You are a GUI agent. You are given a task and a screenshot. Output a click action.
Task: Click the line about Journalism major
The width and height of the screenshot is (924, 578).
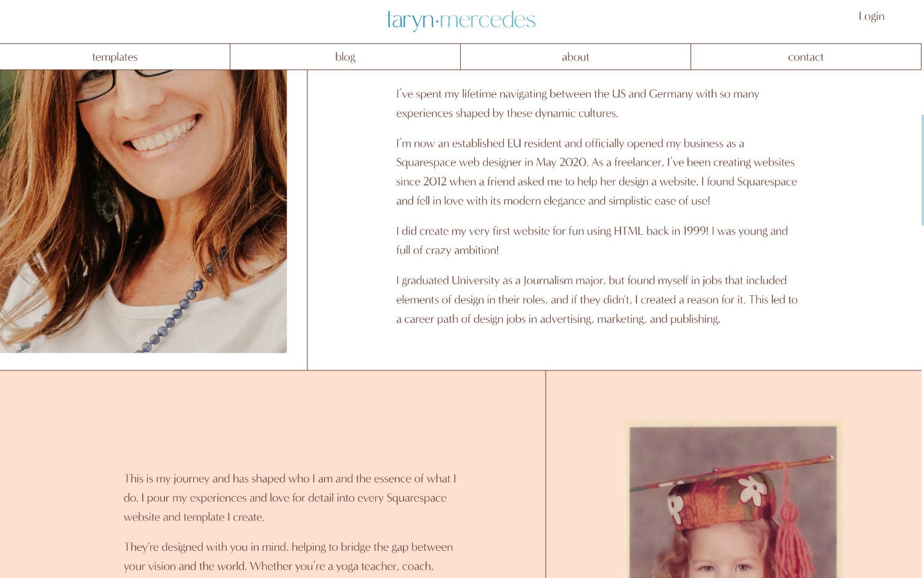[x=591, y=280]
